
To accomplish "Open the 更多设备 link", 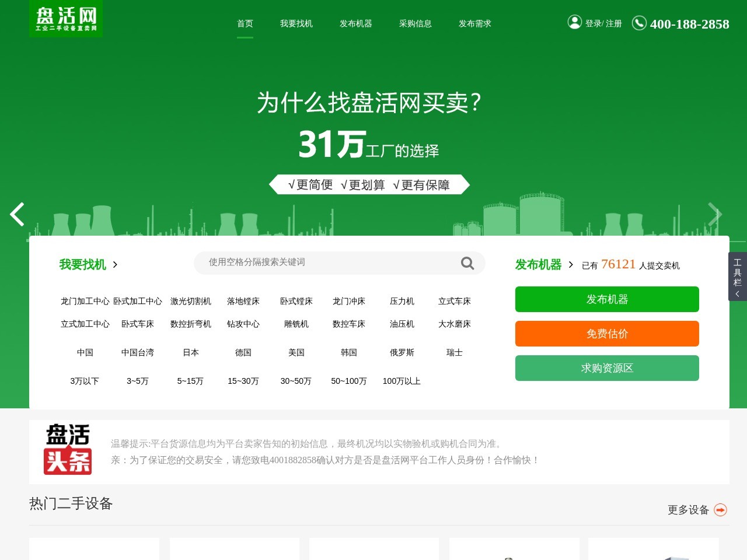I will 688,510.
